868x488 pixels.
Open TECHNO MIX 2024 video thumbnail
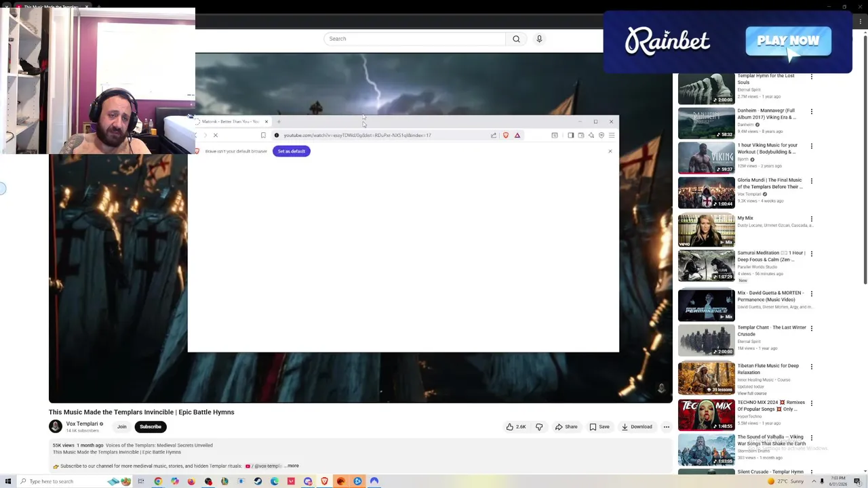coord(706,415)
